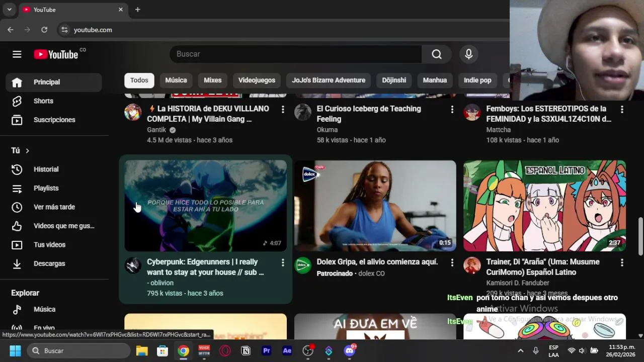Screen dimensions: 644x362
Task: Open options menu for Trainer Di Araña video
Action: (x=622, y=262)
